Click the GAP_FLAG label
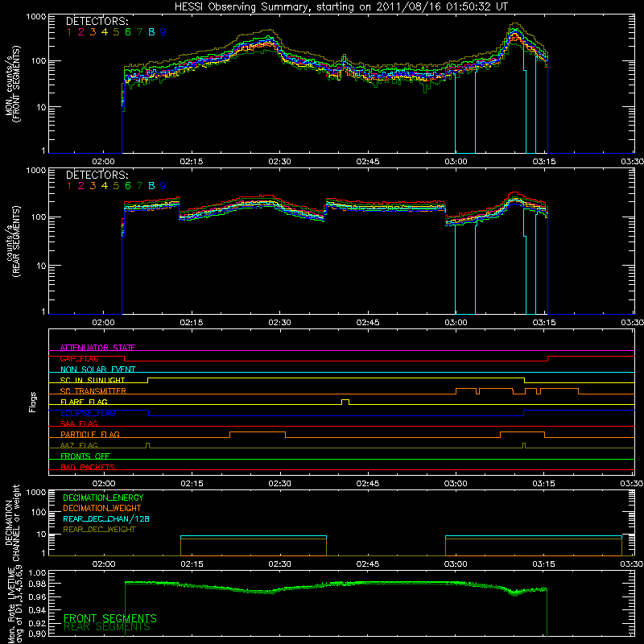The width and height of the screenshot is (644, 644). click(79, 358)
